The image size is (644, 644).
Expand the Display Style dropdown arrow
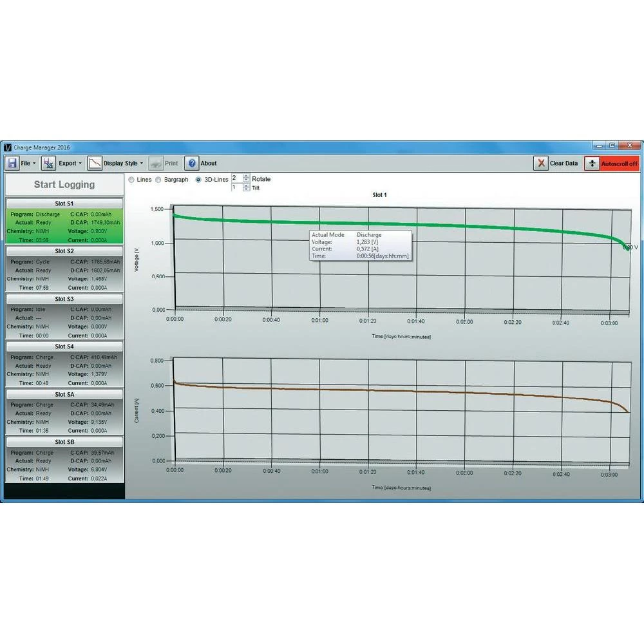point(142,164)
